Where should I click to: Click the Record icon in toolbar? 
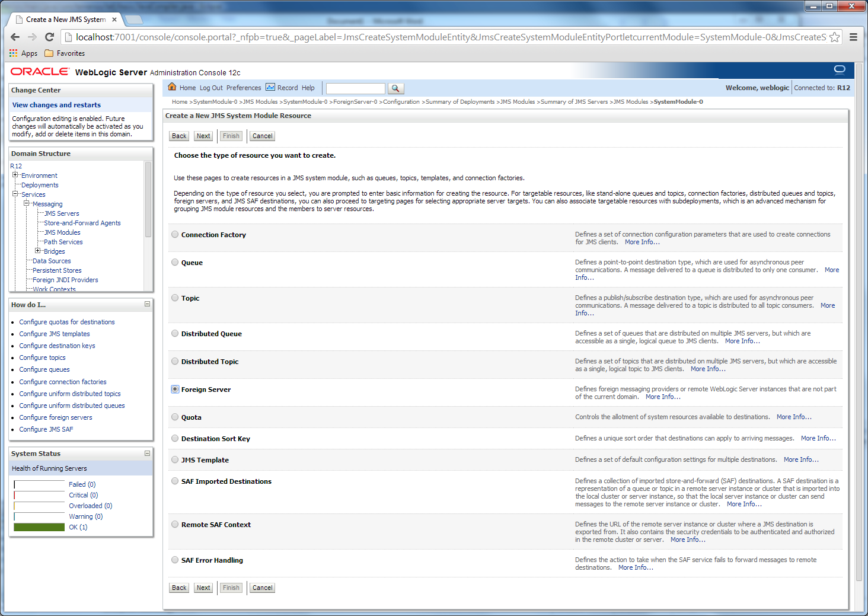270,87
